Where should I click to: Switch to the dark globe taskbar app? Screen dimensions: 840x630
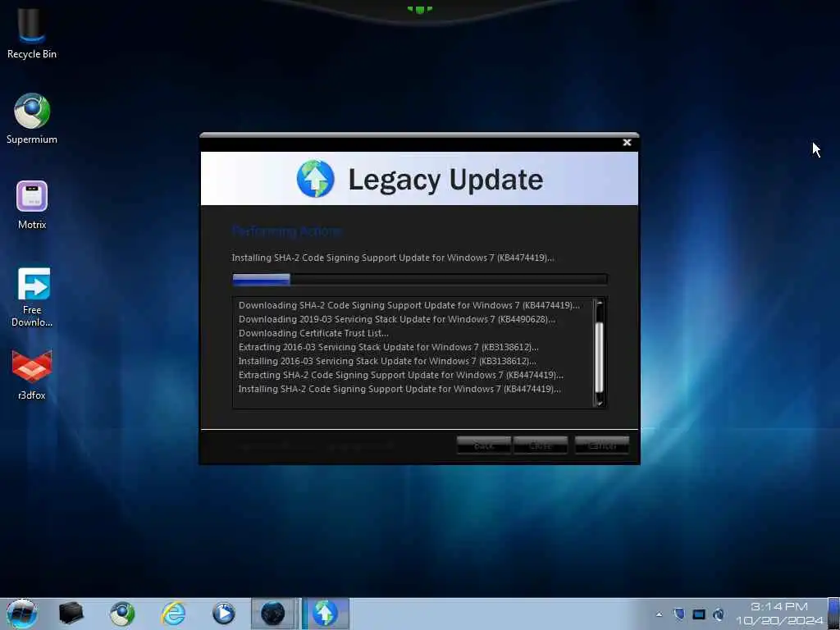[272, 614]
